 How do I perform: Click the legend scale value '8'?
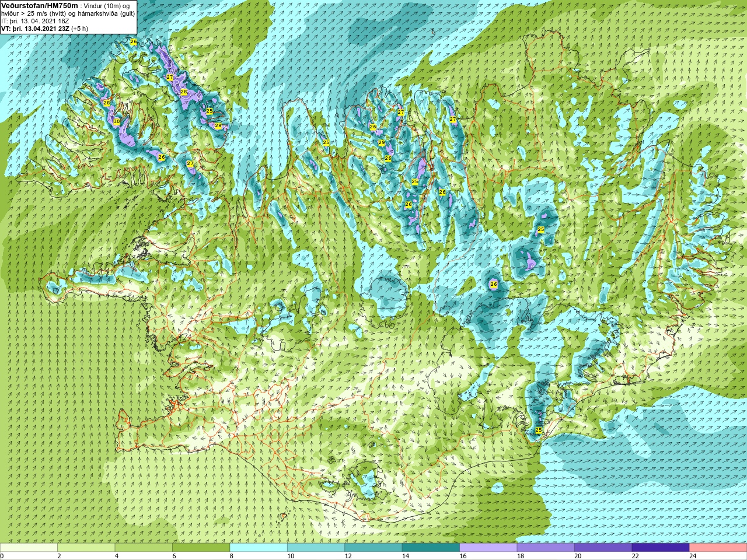coord(232,556)
